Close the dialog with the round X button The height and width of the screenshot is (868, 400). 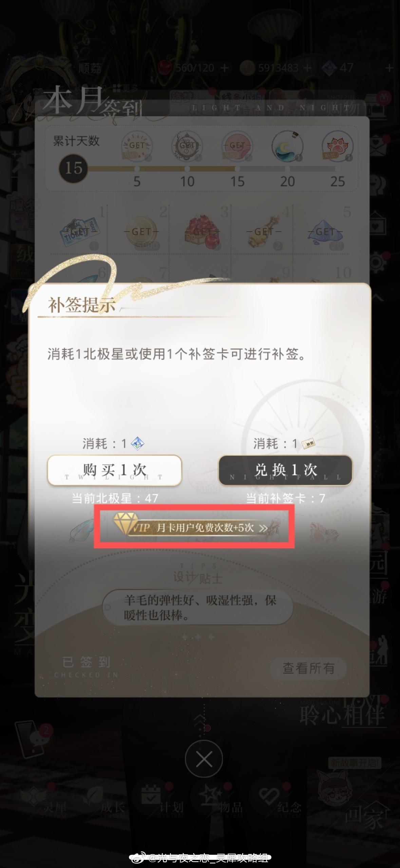pos(204,759)
